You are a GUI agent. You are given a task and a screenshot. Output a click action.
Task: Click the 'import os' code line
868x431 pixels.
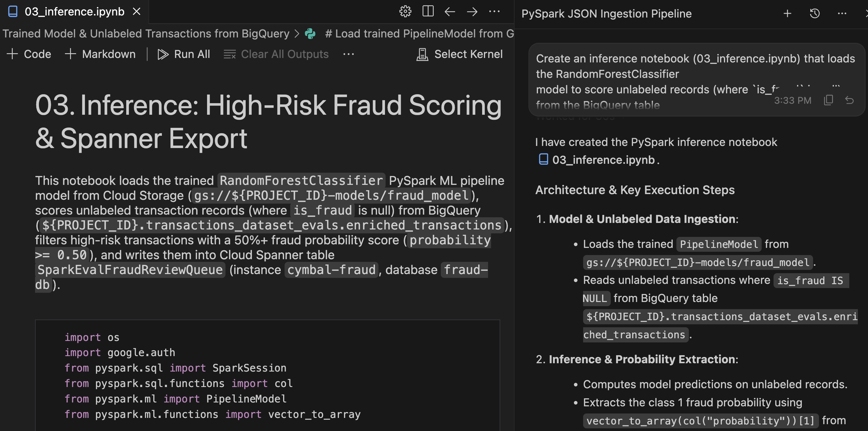92,337
